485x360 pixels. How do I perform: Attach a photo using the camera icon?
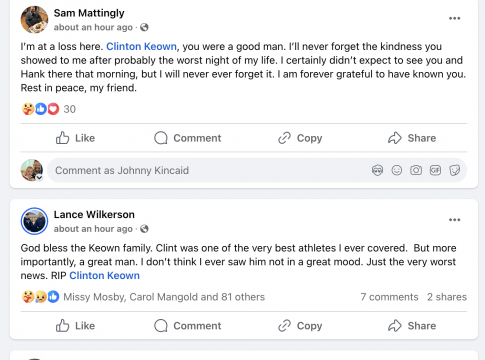coord(416,170)
